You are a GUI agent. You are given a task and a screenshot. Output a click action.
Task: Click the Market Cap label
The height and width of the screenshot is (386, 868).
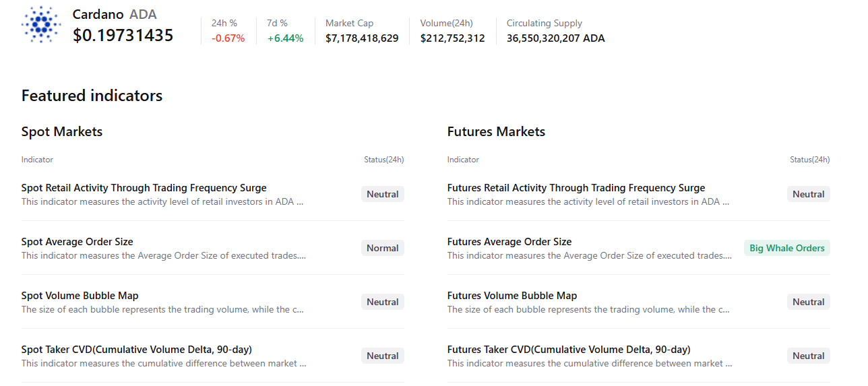(x=350, y=23)
